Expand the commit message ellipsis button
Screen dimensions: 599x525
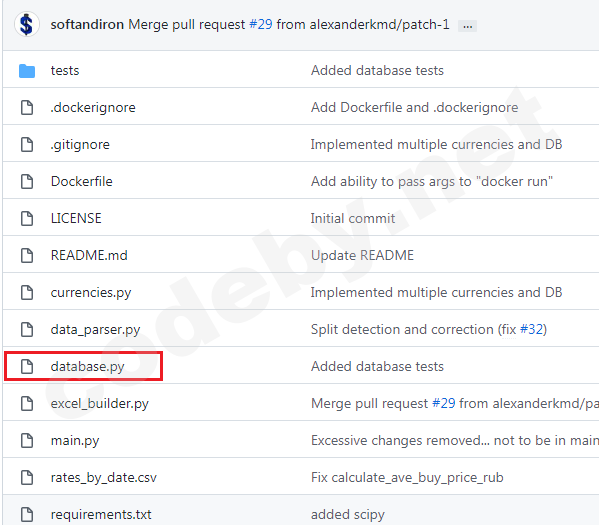[468, 26]
